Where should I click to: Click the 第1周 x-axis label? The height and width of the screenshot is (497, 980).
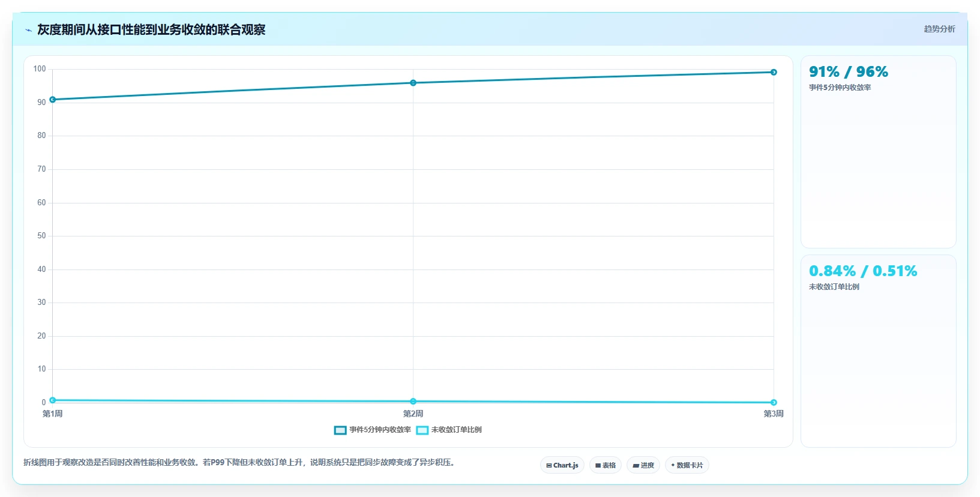pos(53,414)
